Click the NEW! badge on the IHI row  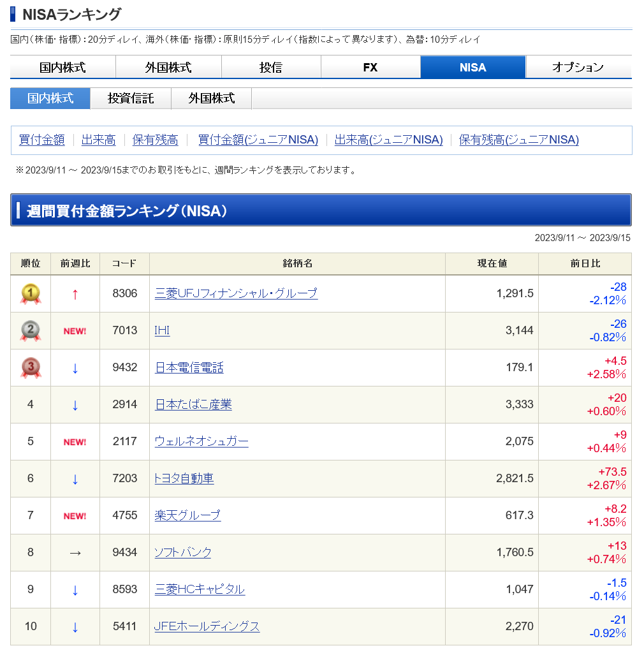(x=75, y=330)
